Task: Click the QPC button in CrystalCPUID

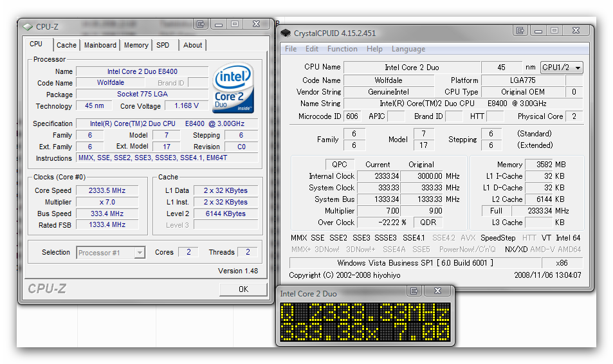Action: [x=340, y=165]
